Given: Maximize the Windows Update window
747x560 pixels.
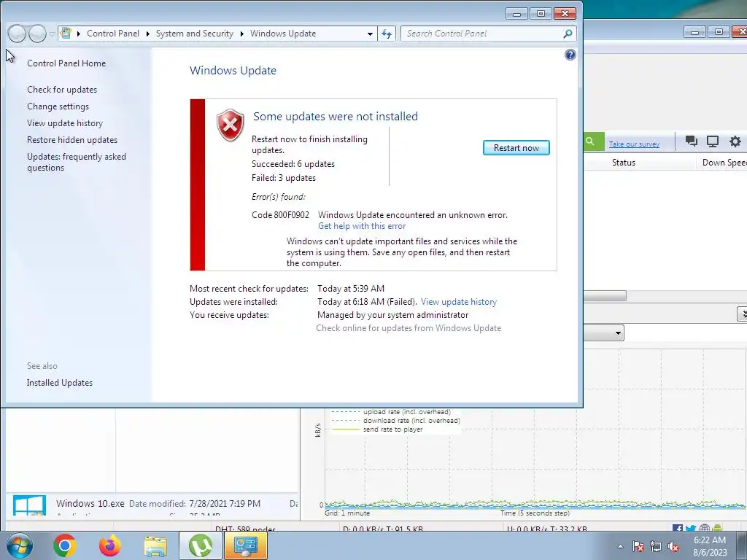Looking at the screenshot, I should click(x=541, y=14).
